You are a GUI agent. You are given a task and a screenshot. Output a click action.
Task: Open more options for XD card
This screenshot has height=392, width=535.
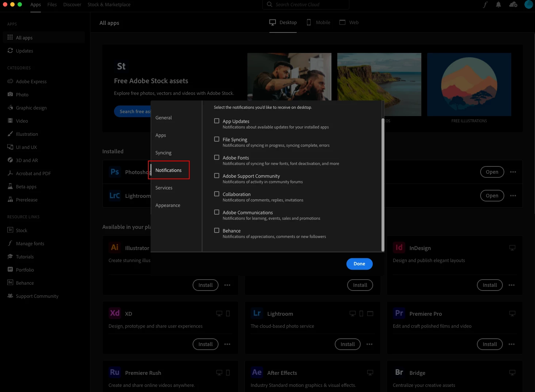227,344
